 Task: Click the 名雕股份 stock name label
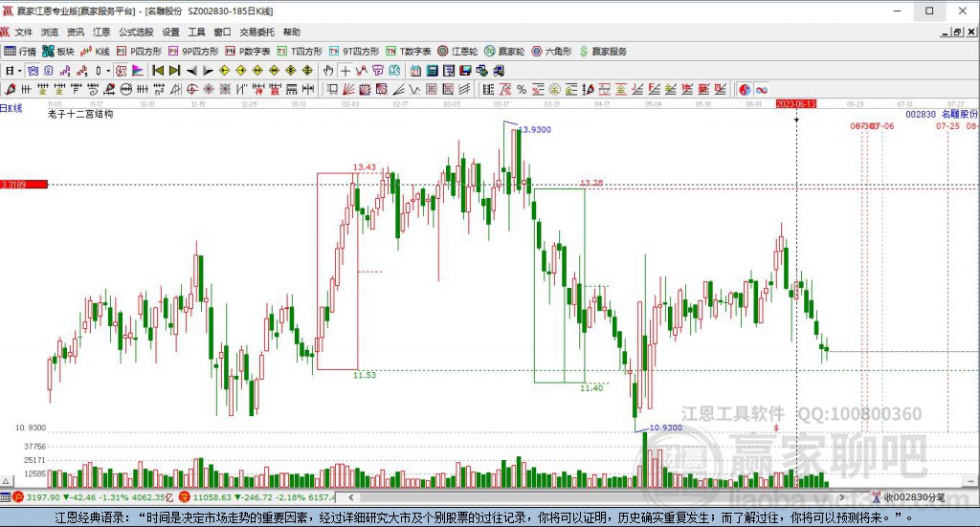coord(959,114)
